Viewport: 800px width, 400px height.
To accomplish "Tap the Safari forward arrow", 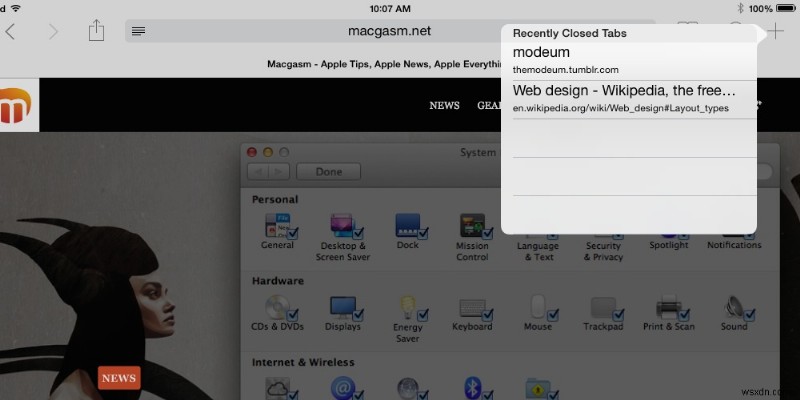I will pos(53,32).
